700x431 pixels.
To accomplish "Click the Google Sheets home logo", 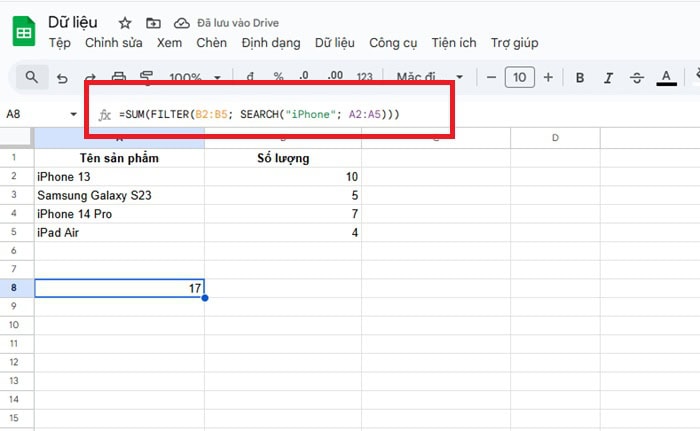I will [x=24, y=33].
